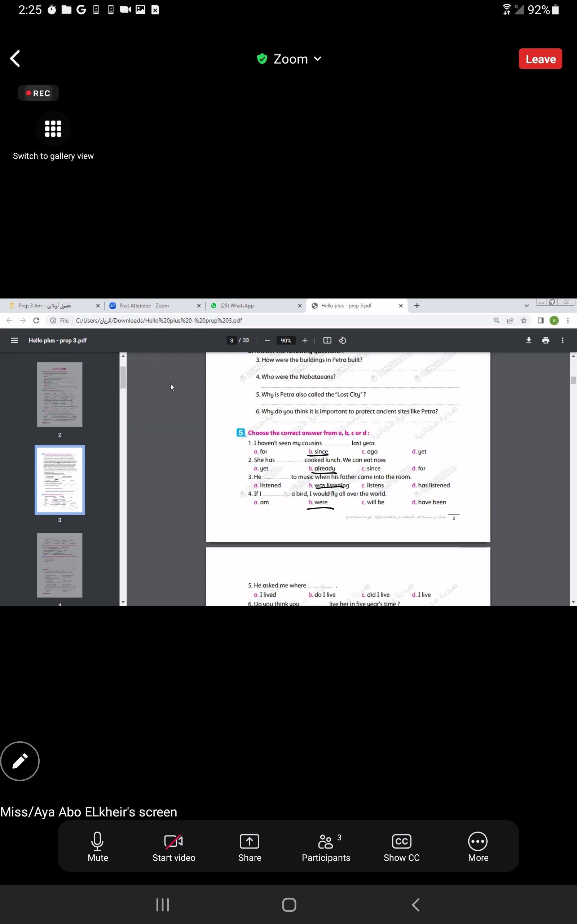Mute the microphone
The image size is (577, 924).
(98, 846)
